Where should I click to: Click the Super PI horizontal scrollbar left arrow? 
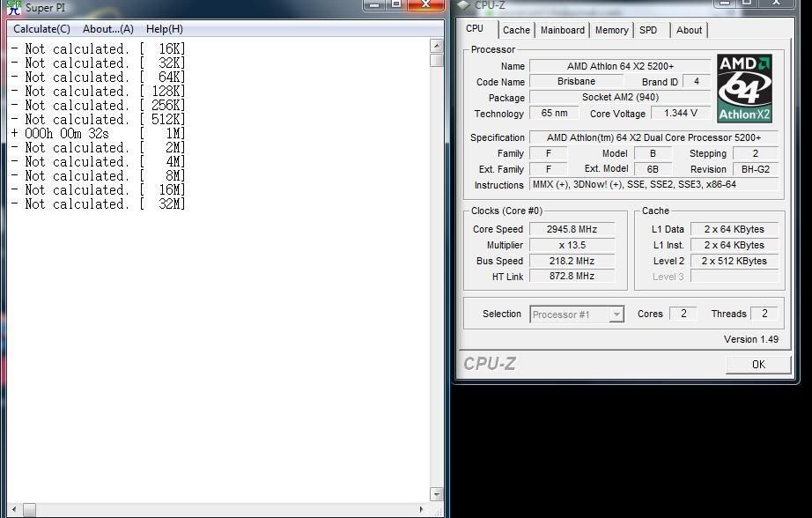coord(14,510)
